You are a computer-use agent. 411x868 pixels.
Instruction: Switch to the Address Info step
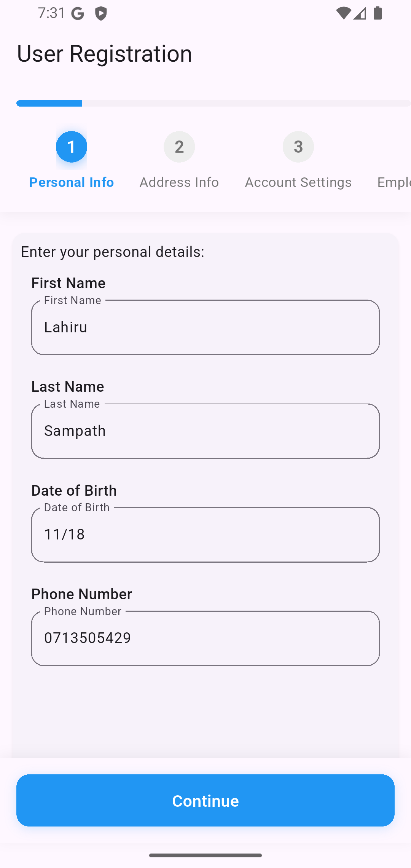click(x=179, y=182)
